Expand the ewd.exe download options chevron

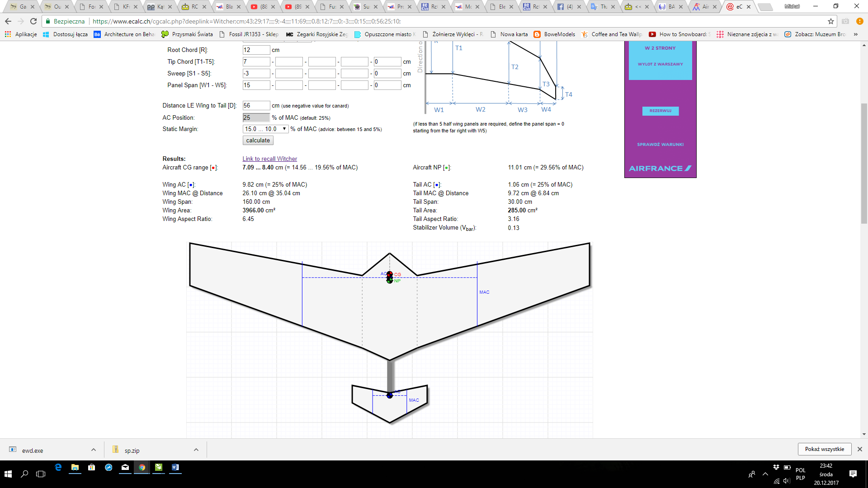(x=94, y=450)
